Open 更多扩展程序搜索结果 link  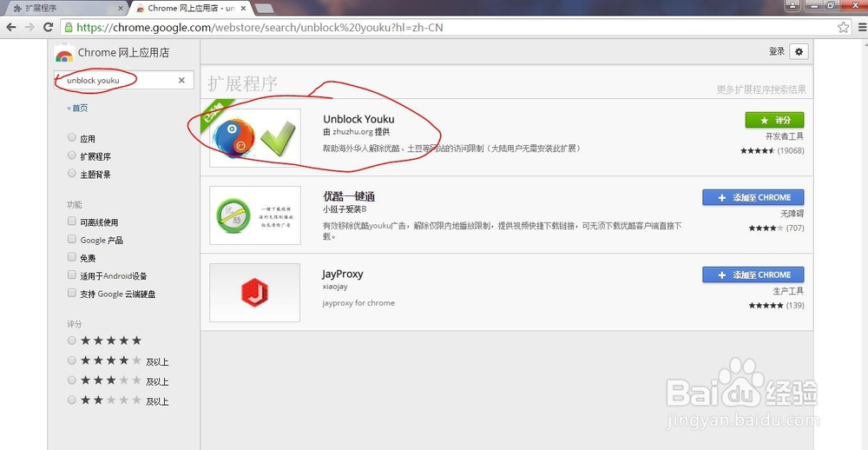click(x=761, y=89)
